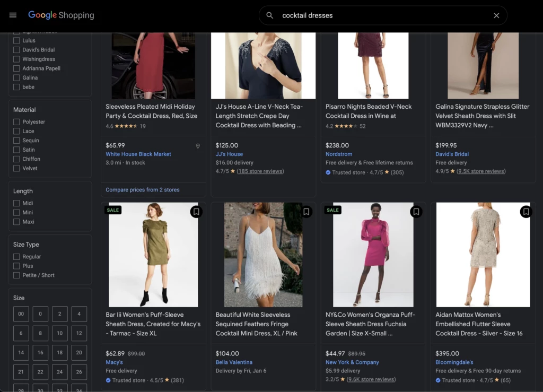Open White House Black Market store link
Viewport: 543px width, 392px height.
pos(138,154)
